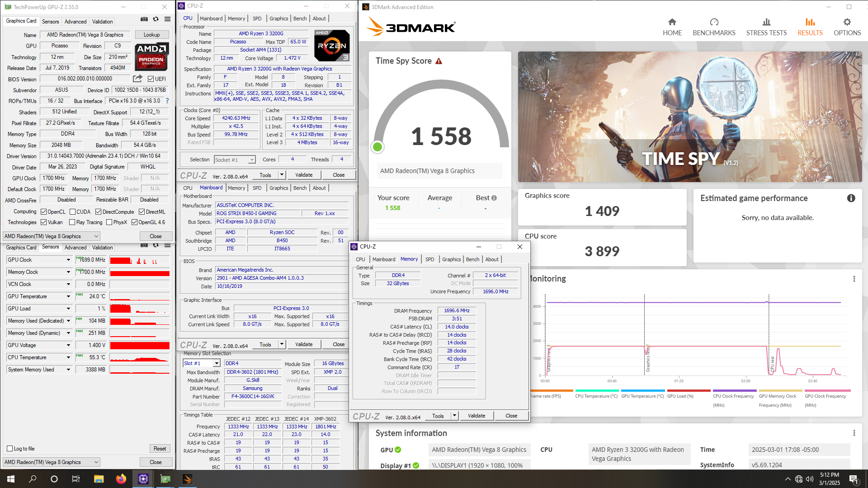Switch to 3DMark taskbar icon
Screen dimensions: 868x488
(188, 479)
